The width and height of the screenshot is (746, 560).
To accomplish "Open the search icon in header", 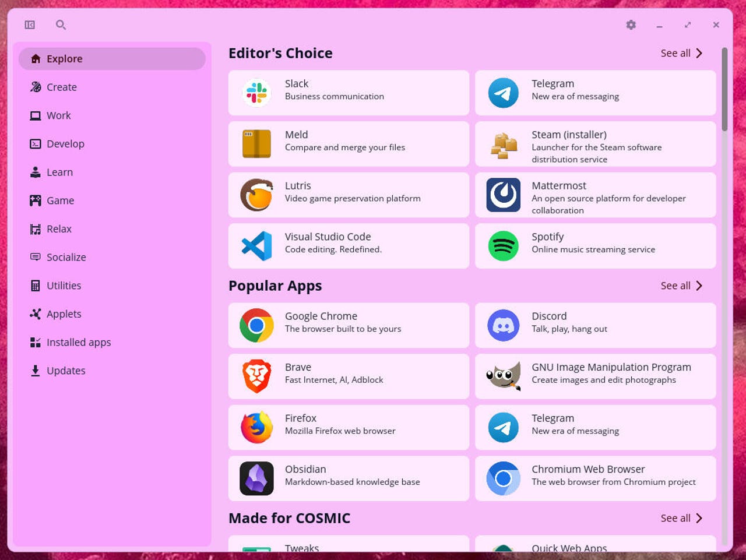I will click(61, 25).
